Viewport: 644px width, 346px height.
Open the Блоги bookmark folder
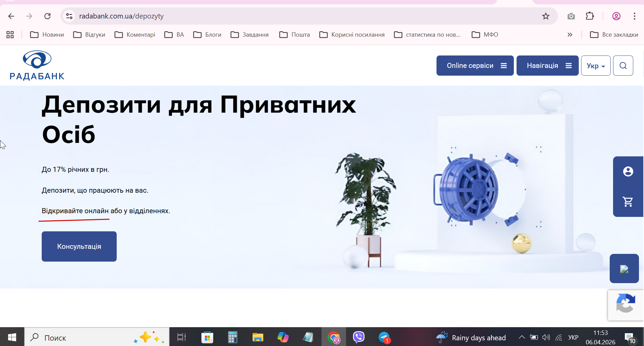[x=207, y=35]
